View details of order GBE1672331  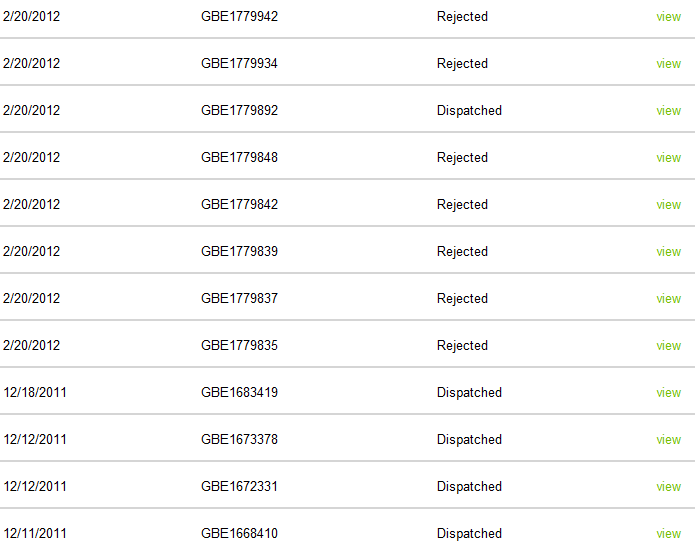point(668,487)
